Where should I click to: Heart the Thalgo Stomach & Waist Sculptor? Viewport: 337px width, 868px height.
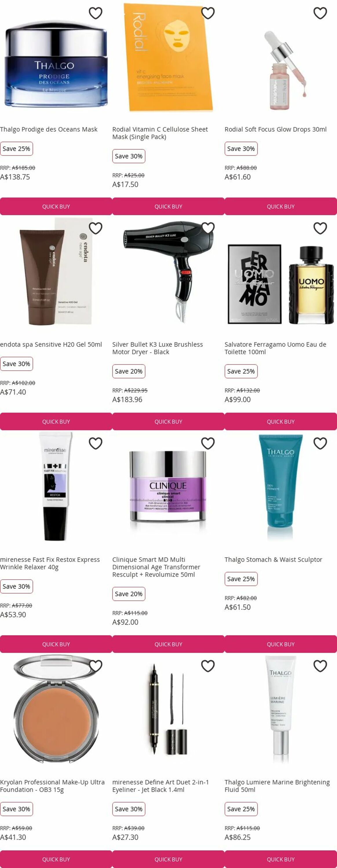pyautogui.click(x=320, y=443)
